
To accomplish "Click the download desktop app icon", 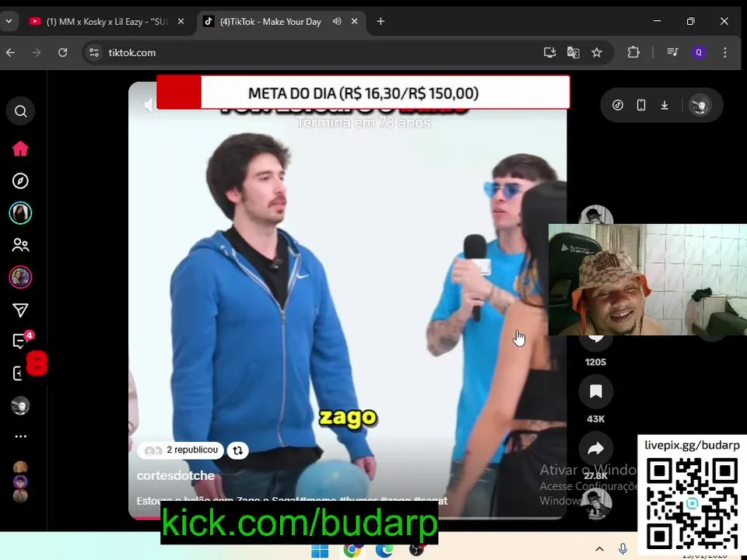I will (x=665, y=105).
